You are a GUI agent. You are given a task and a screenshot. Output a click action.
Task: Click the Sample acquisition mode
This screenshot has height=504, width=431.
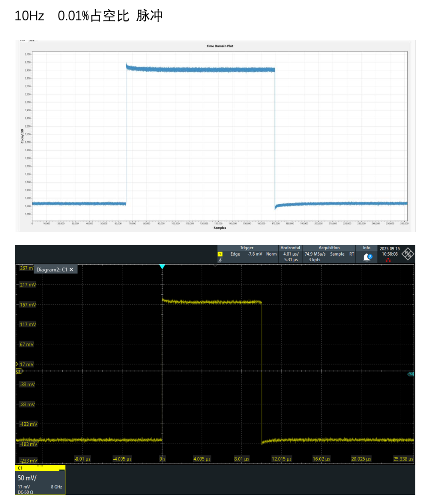[x=337, y=254]
